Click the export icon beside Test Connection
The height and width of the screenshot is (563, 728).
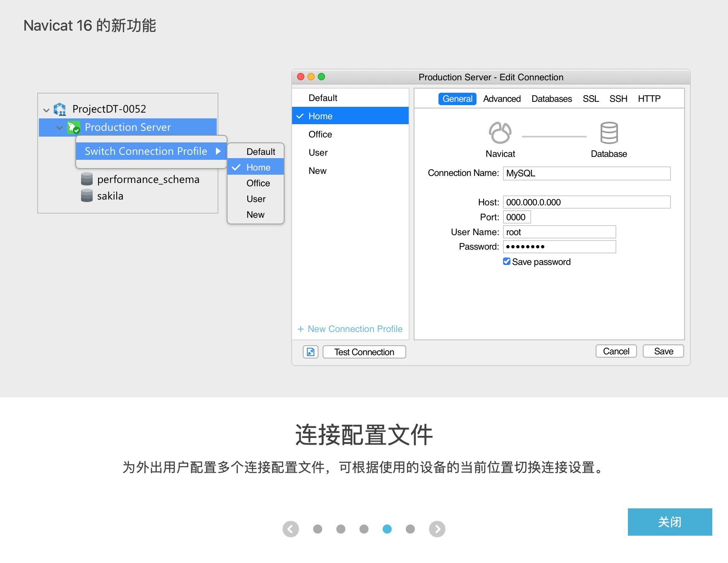[310, 351]
